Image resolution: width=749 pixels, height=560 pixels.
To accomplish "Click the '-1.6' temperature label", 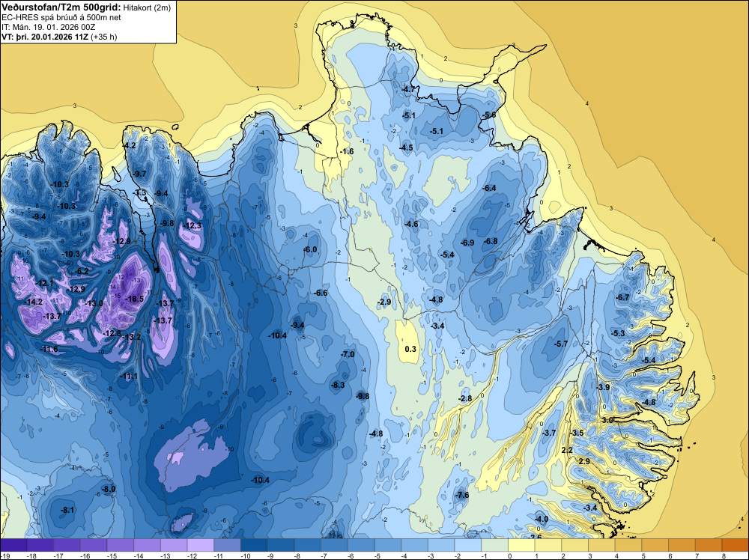I will pyautogui.click(x=347, y=151).
